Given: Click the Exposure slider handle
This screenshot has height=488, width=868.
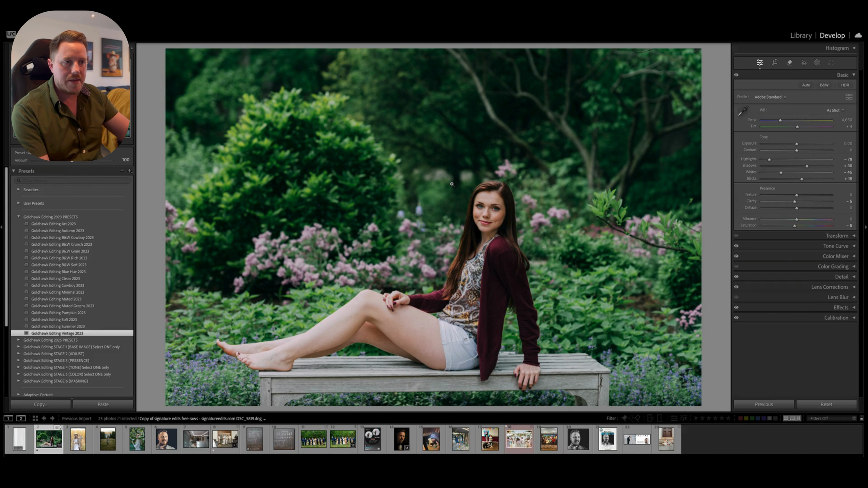Looking at the screenshot, I should [796, 144].
